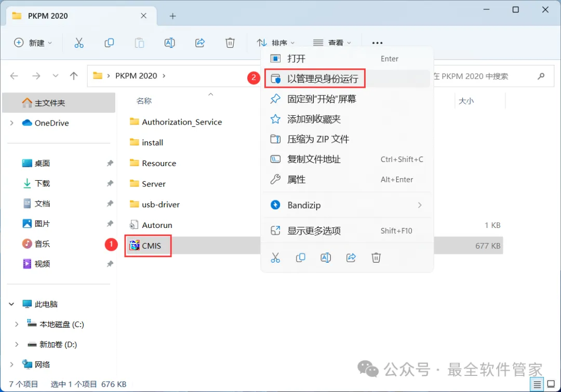Open the 新建 dropdown
Image resolution: width=561 pixels, height=392 pixels.
(33, 43)
